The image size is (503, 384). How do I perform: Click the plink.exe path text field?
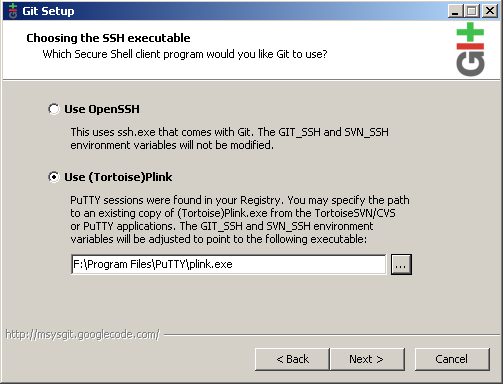coord(228,264)
